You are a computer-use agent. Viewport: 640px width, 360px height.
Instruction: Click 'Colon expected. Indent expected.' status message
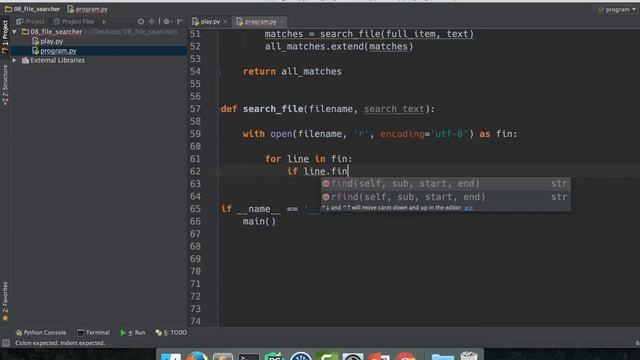click(60, 343)
